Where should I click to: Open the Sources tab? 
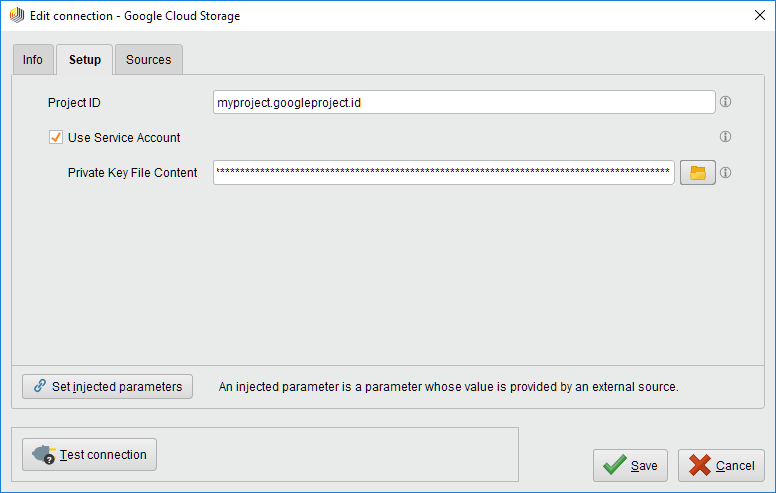[148, 60]
